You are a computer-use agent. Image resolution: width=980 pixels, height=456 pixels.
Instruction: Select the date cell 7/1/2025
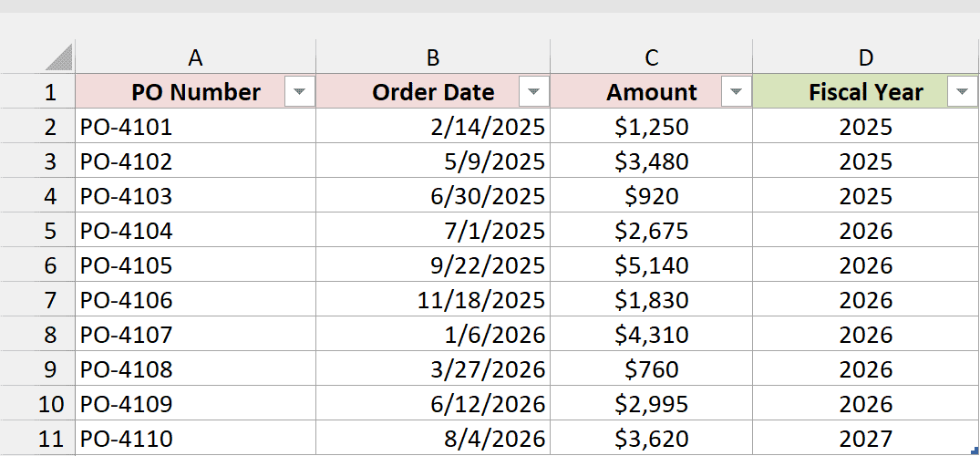[433, 231]
